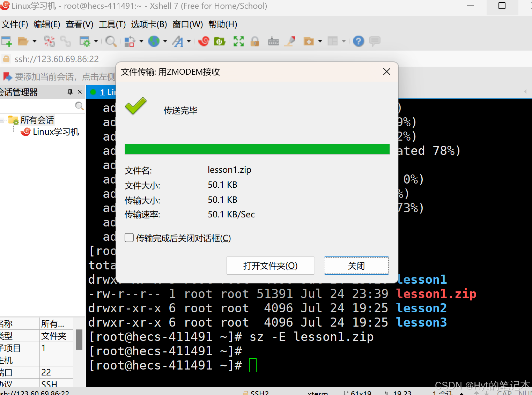The image size is (532, 395).
Task: Launch Xftp with the green toolbar icon
Action: point(220,41)
